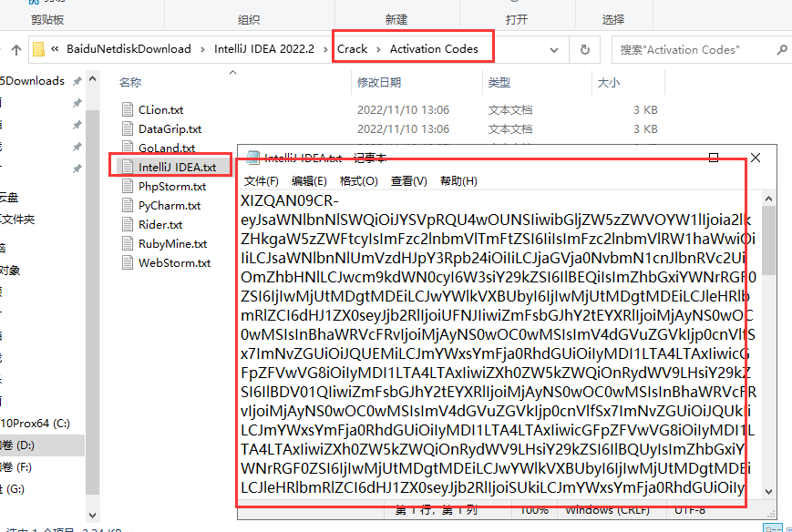Select BaiduNetdiskDownload breadcrumb
Viewport: 792px width, 532px height.
pyautogui.click(x=129, y=49)
